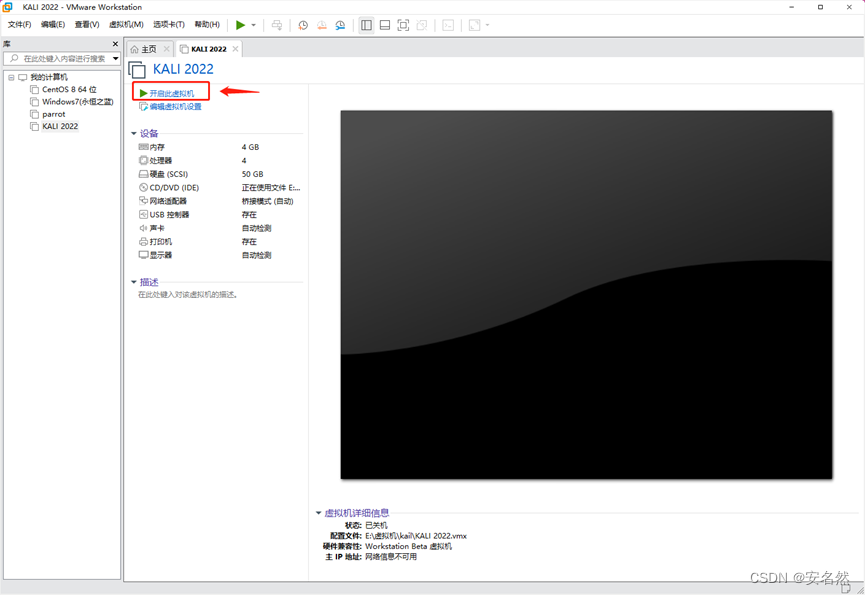Enter full screen mode icon
The image size is (865, 595).
coord(403,25)
